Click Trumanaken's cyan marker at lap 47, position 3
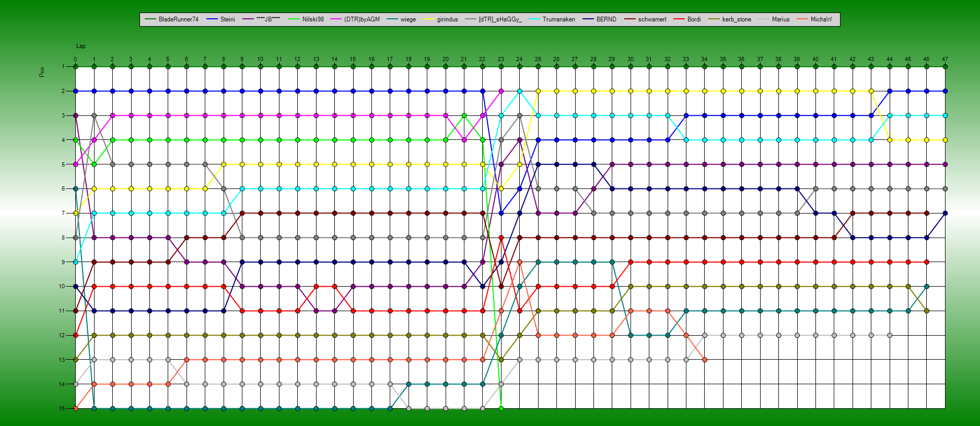Image resolution: width=980 pixels, height=426 pixels. [x=945, y=115]
